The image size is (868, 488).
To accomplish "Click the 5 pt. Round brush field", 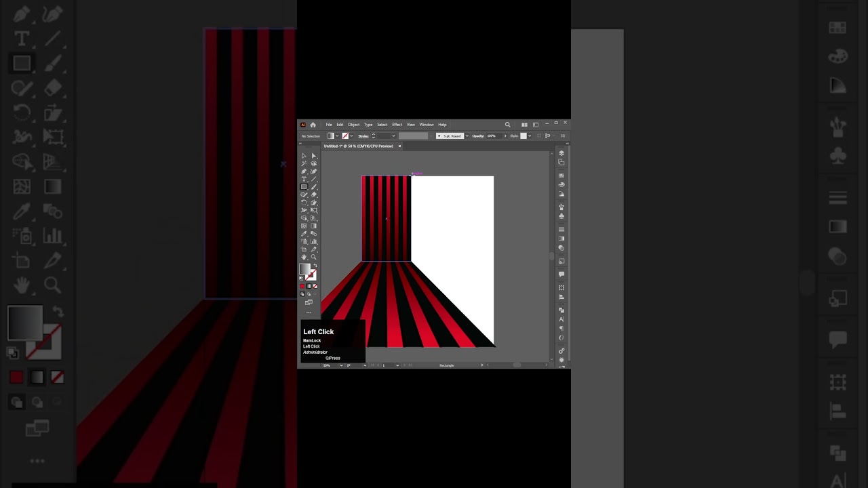I will point(450,136).
